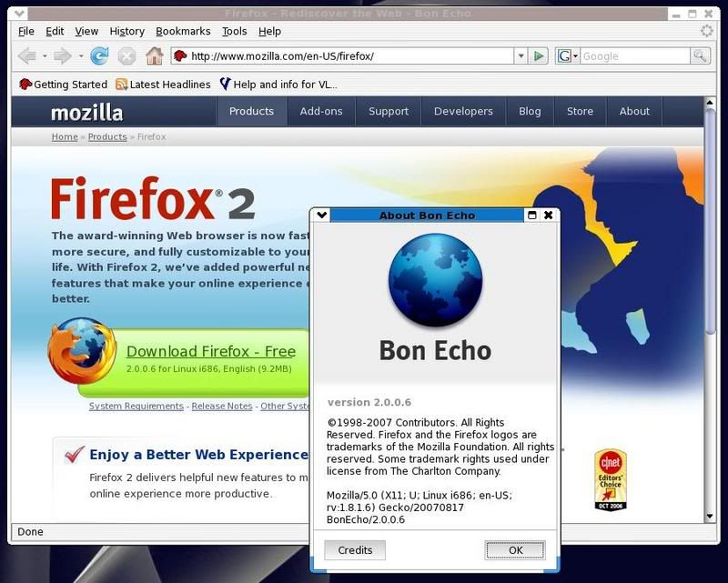This screenshot has height=583, width=728.
Task: Click the Credits button
Action: [x=355, y=550]
